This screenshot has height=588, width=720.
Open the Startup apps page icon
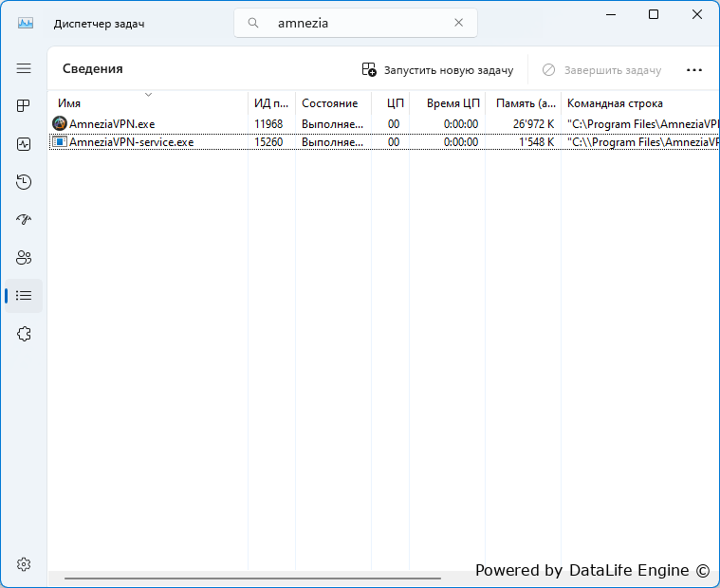[x=24, y=219]
